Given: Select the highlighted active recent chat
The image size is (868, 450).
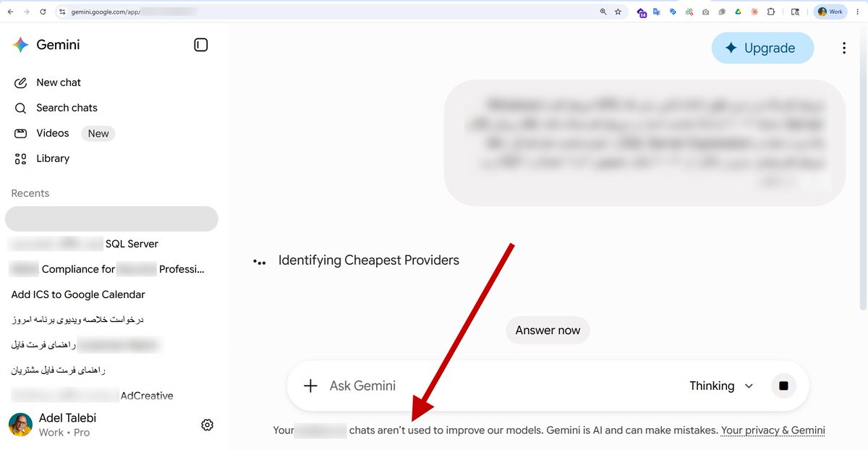Looking at the screenshot, I should [x=112, y=218].
